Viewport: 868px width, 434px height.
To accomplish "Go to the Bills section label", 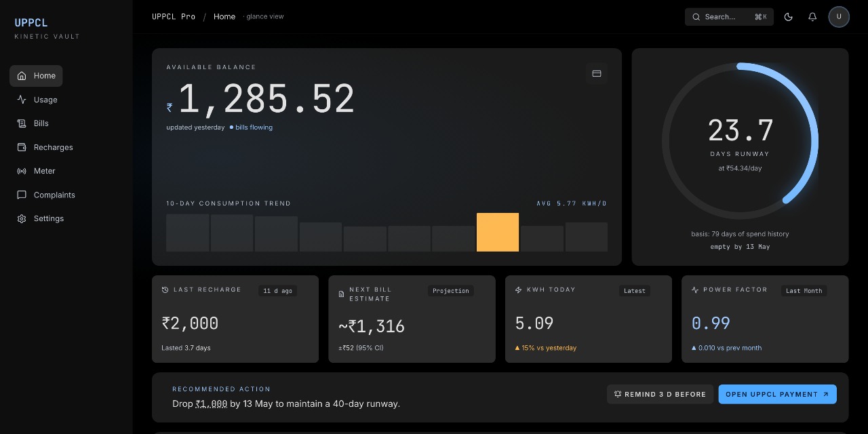I will [x=41, y=123].
